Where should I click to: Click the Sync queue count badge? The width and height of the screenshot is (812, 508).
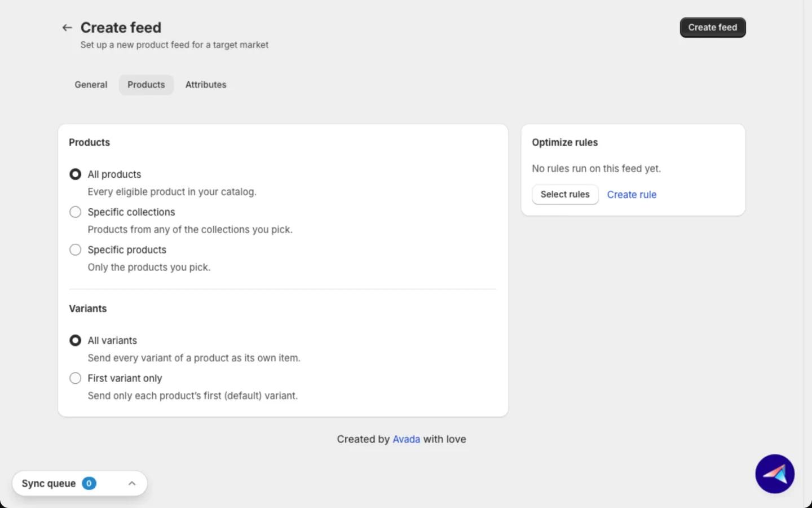89,483
